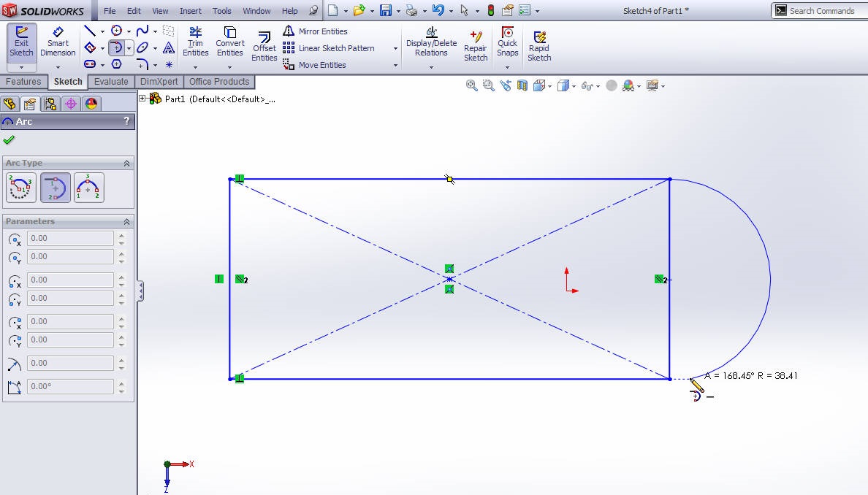
Task: Collapse the Arc Type section
Action: pyautogui.click(x=127, y=163)
